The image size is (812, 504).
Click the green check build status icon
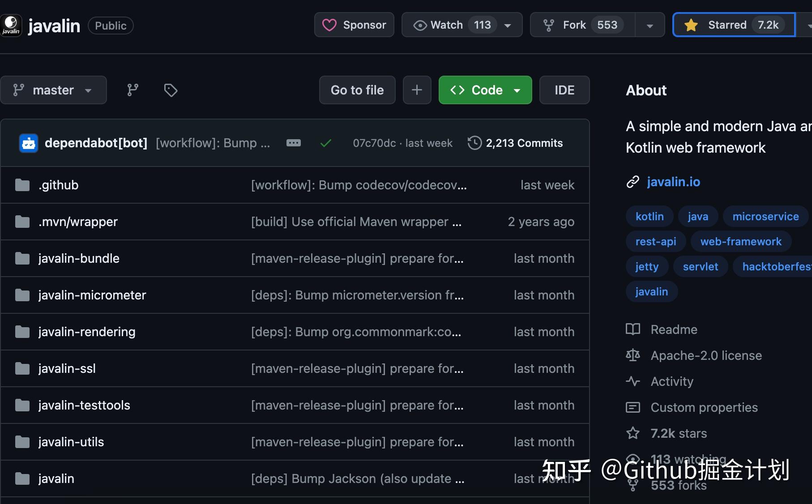(325, 143)
